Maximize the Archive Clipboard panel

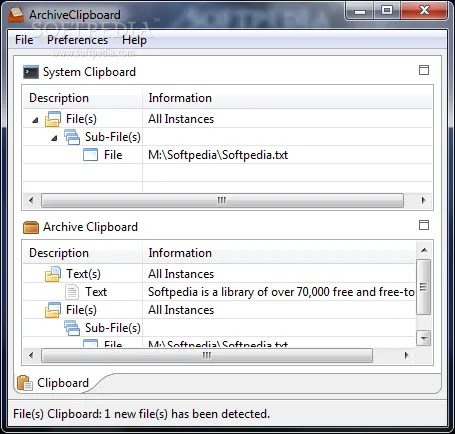pyautogui.click(x=424, y=225)
